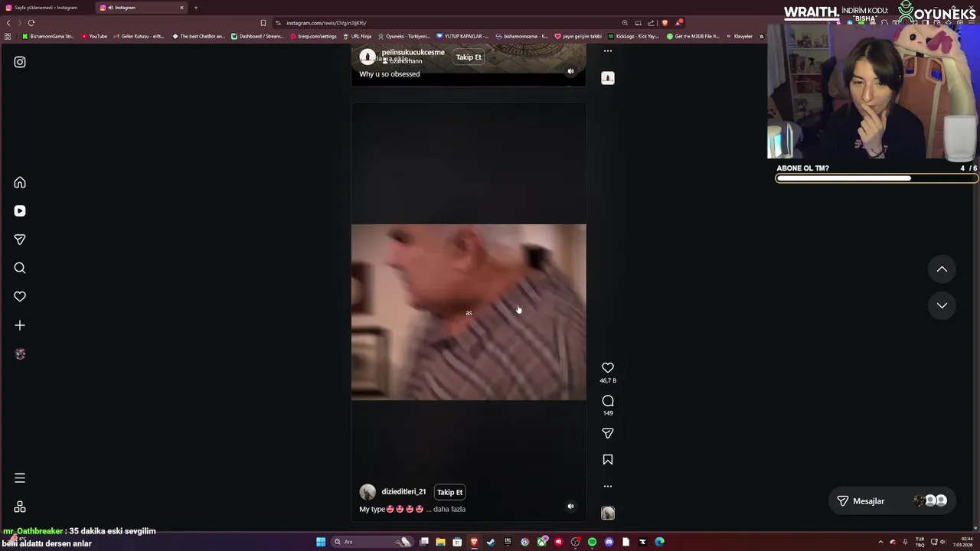Open YUTUP KAPAKLAR bookmark folder
Screen dimensions: 980x551
pos(462,36)
